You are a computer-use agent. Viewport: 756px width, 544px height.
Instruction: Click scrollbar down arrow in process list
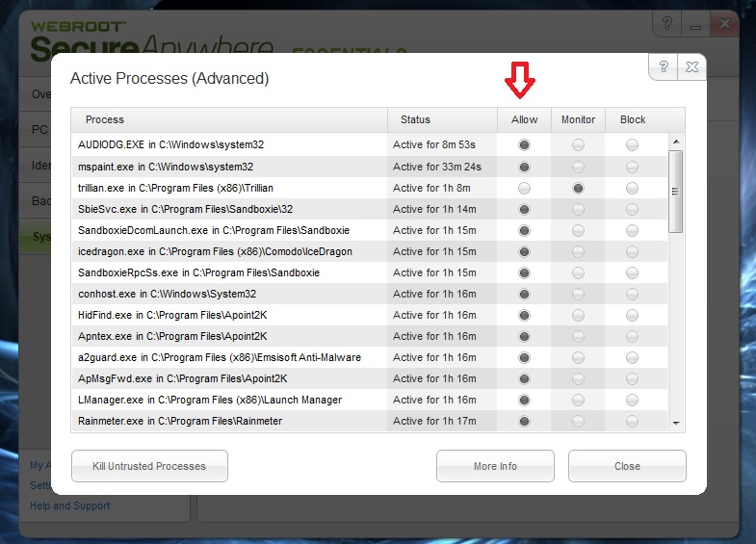(676, 423)
